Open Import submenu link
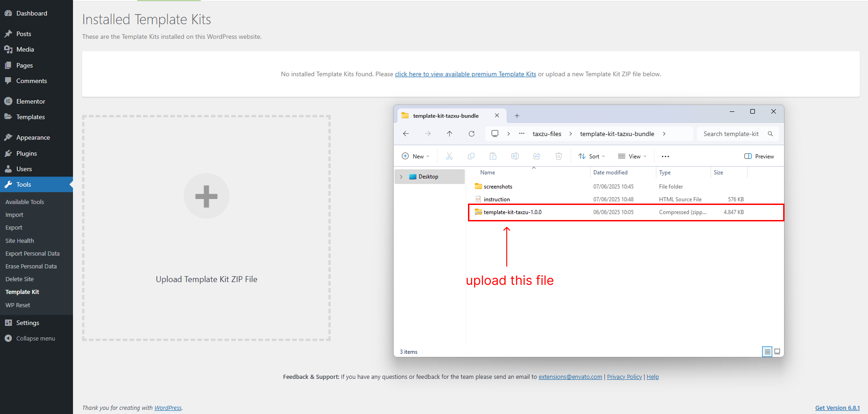The height and width of the screenshot is (414, 868). pos(14,215)
